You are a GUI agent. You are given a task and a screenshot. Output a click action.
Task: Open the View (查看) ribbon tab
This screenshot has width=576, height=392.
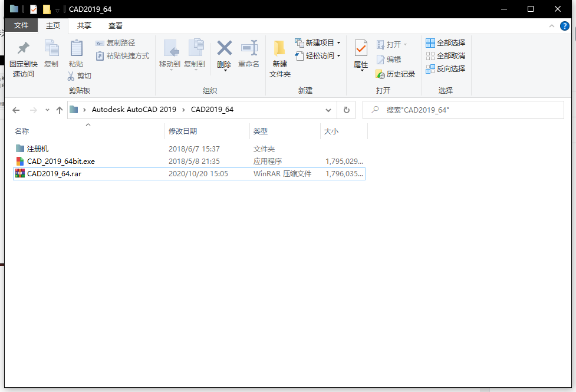coord(116,26)
